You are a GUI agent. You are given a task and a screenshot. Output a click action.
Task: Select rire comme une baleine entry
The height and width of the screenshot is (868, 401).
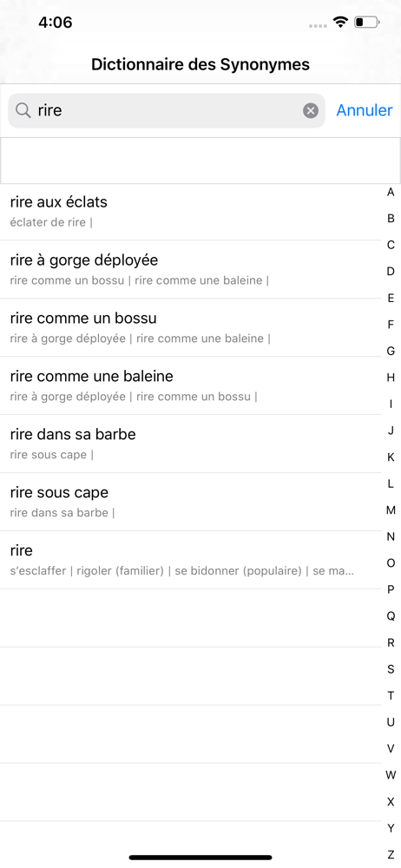(191, 386)
